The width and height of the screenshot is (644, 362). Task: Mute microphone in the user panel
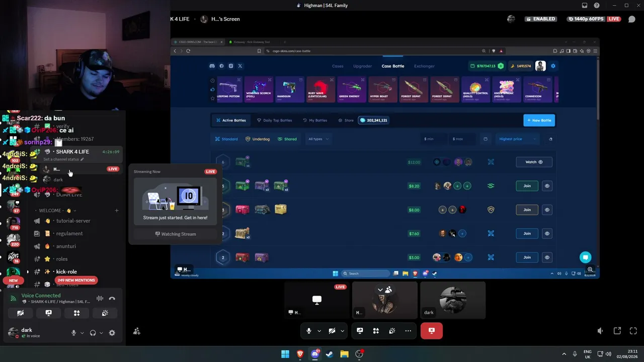pos(73,333)
